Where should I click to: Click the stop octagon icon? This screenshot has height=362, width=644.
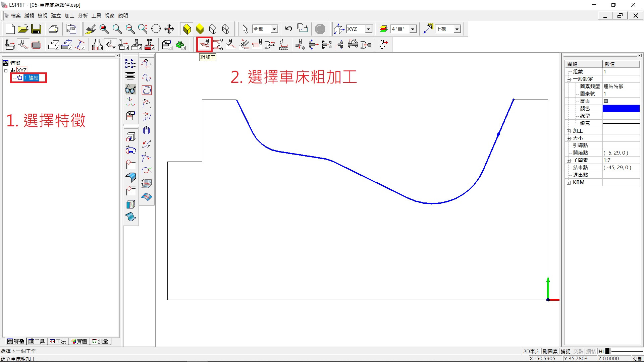click(320, 29)
